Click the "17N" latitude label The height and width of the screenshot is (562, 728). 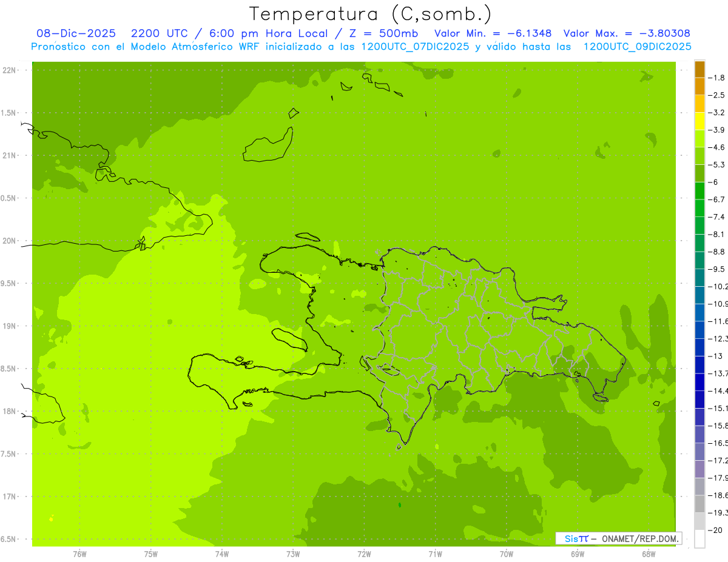[x=9, y=497]
